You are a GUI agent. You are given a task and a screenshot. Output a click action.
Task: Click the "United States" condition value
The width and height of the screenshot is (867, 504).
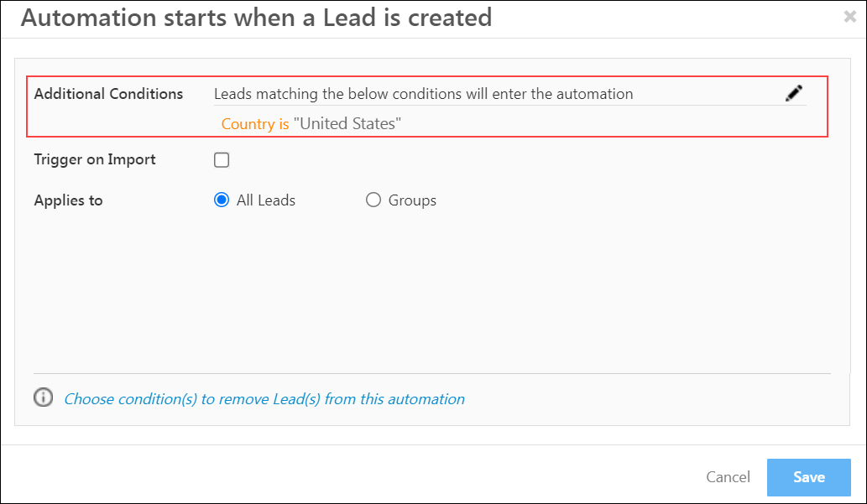(347, 123)
